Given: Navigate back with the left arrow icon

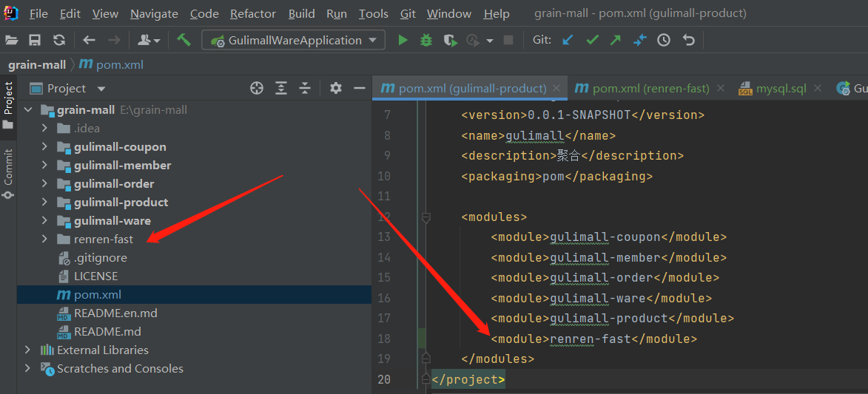Looking at the screenshot, I should [x=89, y=41].
